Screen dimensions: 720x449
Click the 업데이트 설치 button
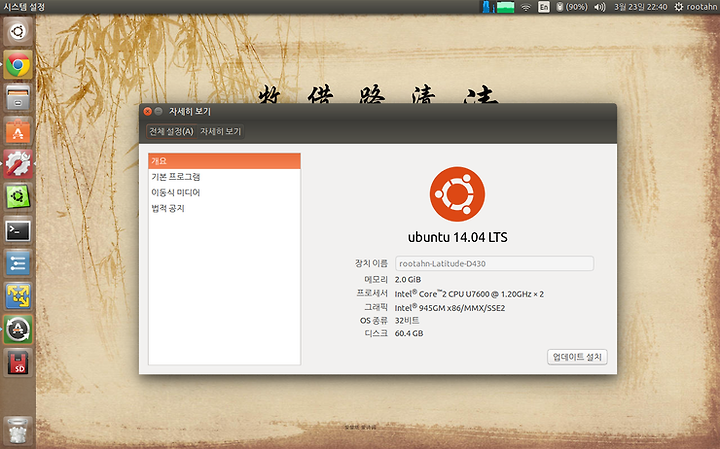pyautogui.click(x=577, y=357)
